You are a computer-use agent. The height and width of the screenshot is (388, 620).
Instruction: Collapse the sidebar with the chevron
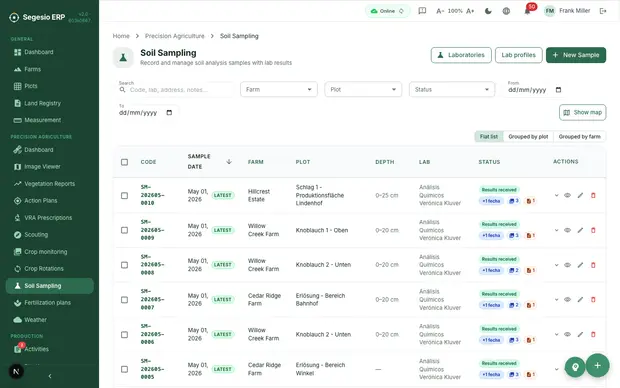[50, 376]
